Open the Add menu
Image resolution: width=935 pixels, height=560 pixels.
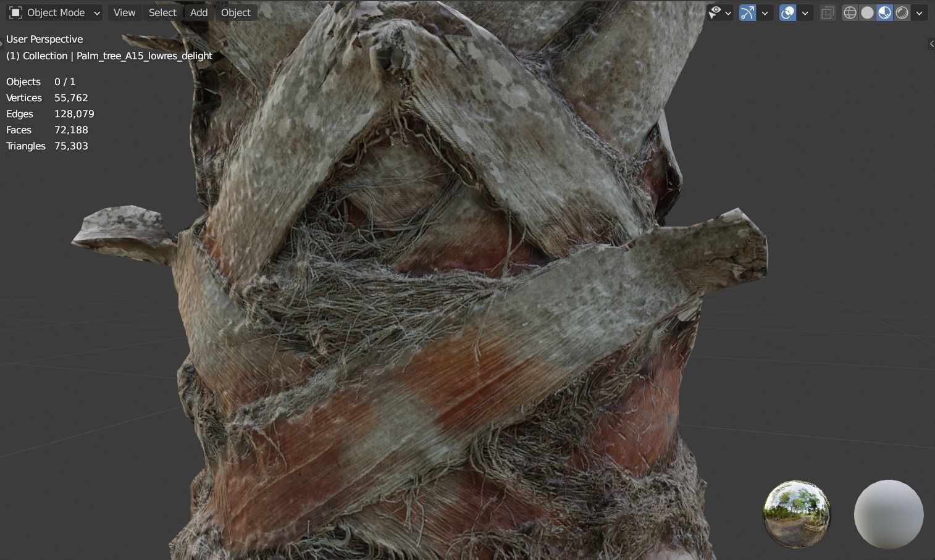[x=199, y=12]
